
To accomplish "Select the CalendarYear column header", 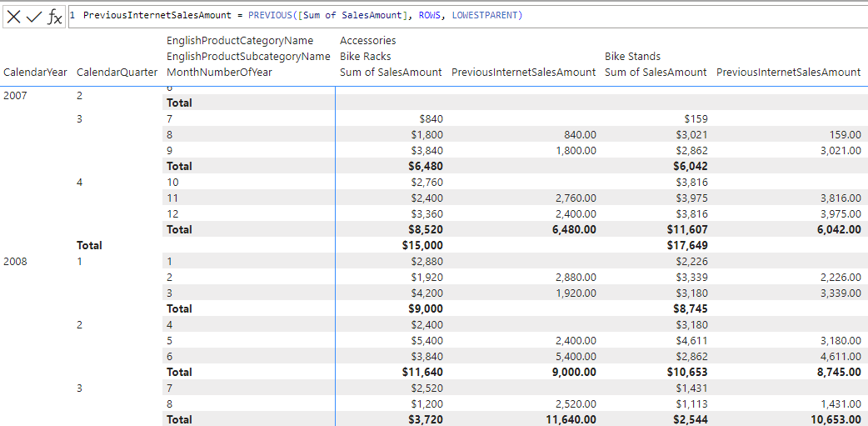I will pyautogui.click(x=36, y=73).
